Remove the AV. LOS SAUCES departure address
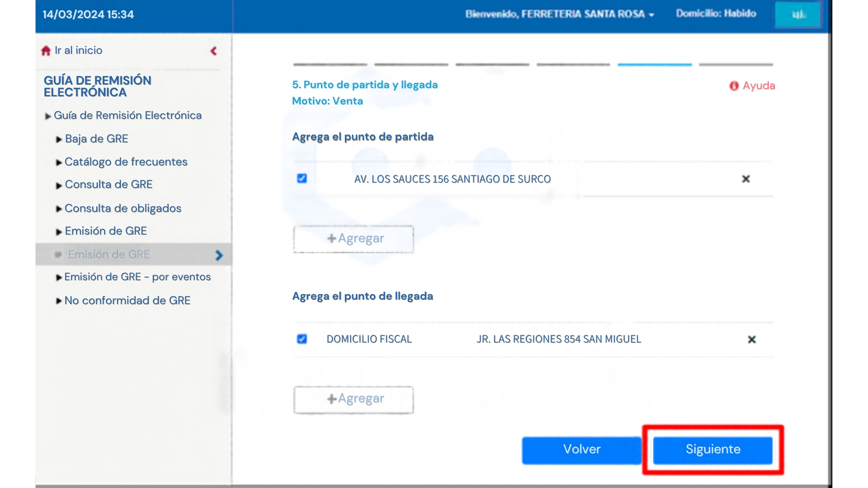Screen dimensions: 868x488 746,179
